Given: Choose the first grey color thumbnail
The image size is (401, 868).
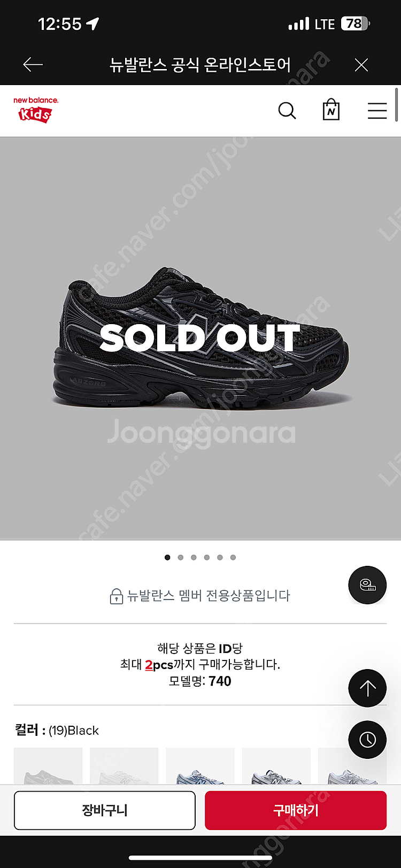Looking at the screenshot, I should 48,766.
